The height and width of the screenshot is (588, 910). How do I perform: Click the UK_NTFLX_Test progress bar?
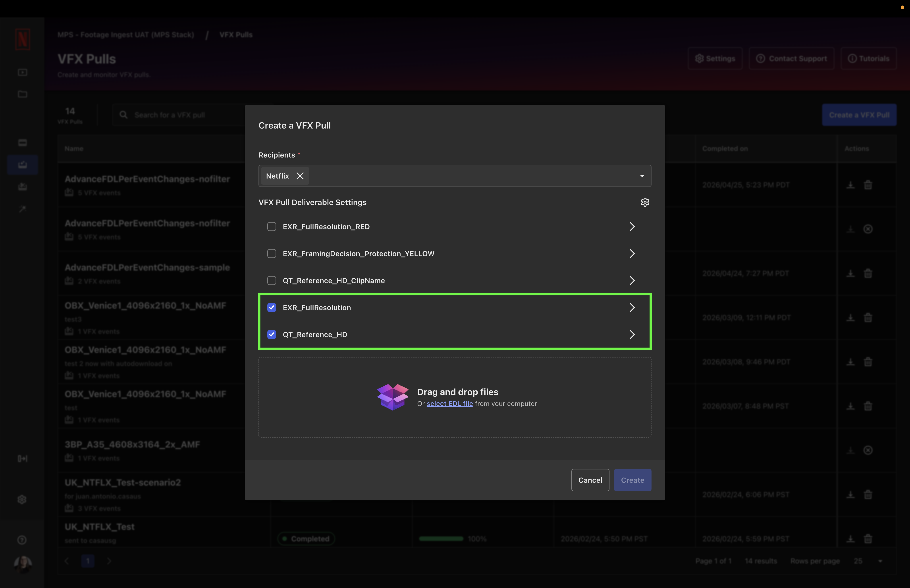[441, 539]
